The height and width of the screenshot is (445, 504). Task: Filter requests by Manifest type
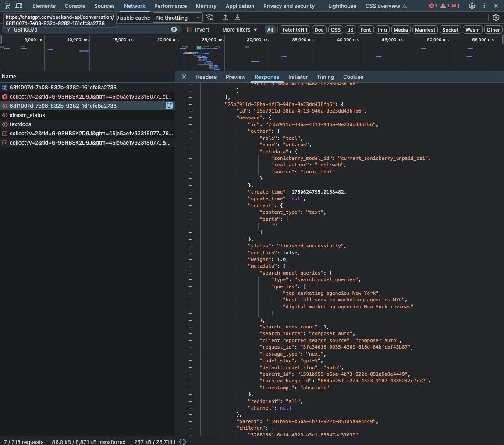point(425,29)
